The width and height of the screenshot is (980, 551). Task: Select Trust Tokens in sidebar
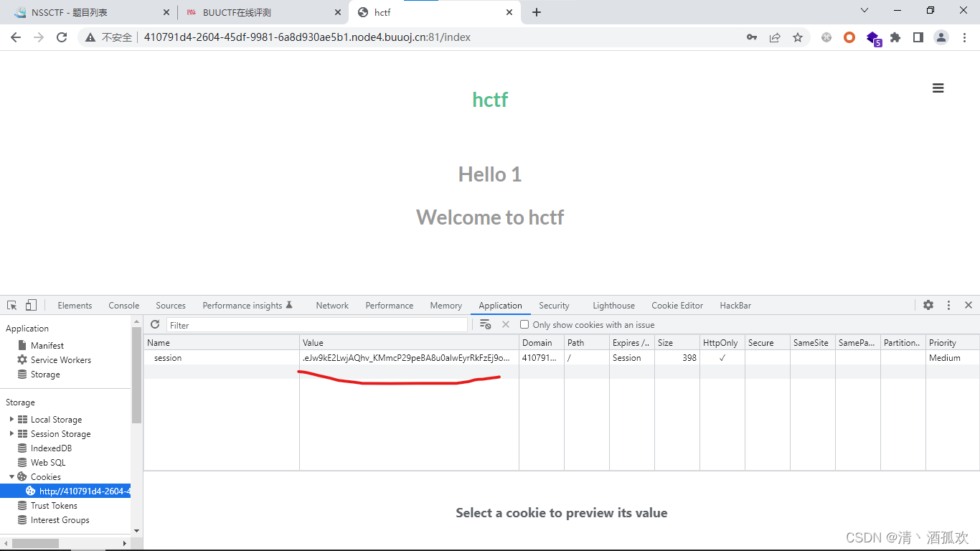(x=54, y=505)
